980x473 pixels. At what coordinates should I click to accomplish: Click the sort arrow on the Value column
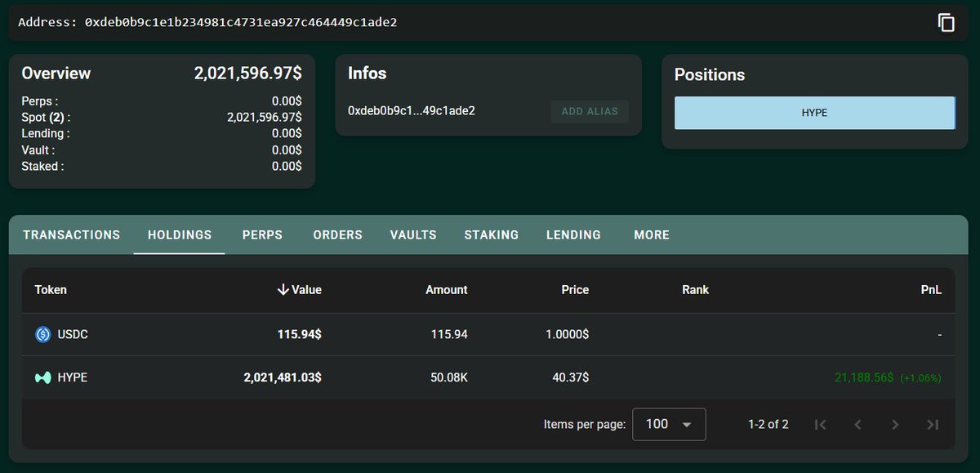[x=283, y=289]
